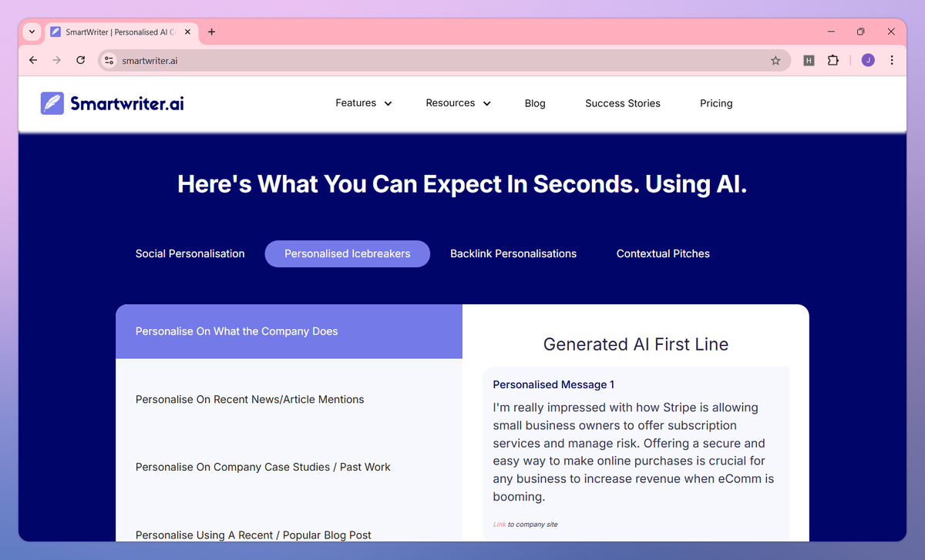Click the browser back arrow
Image resolution: width=925 pixels, height=560 pixels.
pos(32,59)
